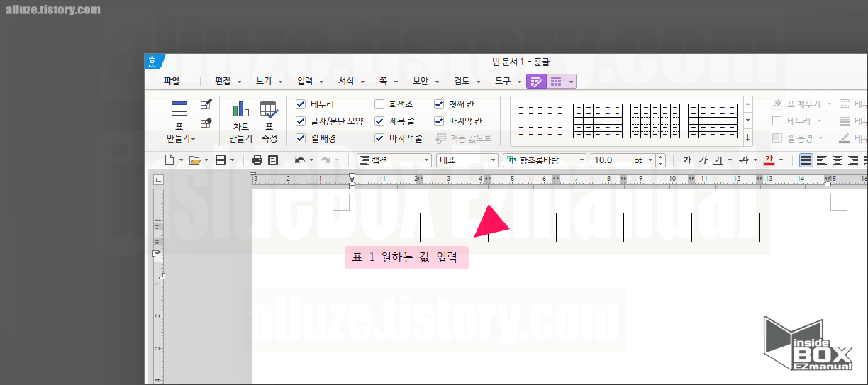The height and width of the screenshot is (385, 868).
Task: Toggle italic 가 formatting
Action: 703,160
